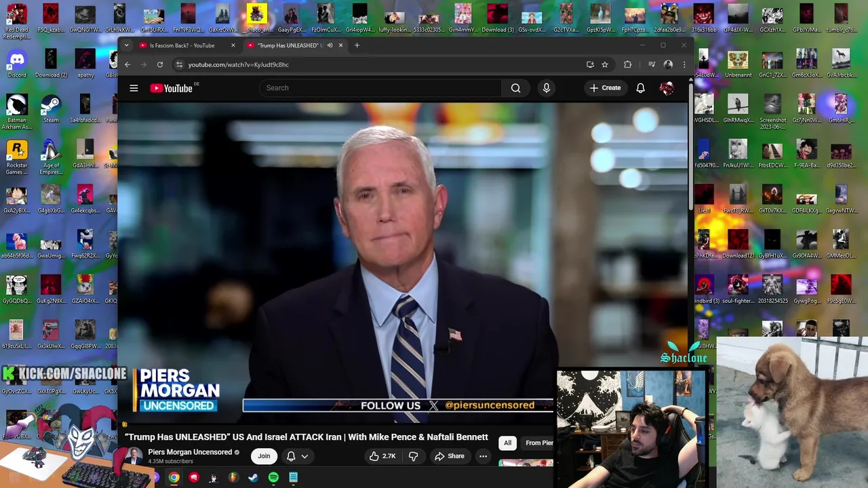868x488 pixels.
Task: Open the "soul-fighter..." desktop image
Action: pyautogui.click(x=738, y=289)
